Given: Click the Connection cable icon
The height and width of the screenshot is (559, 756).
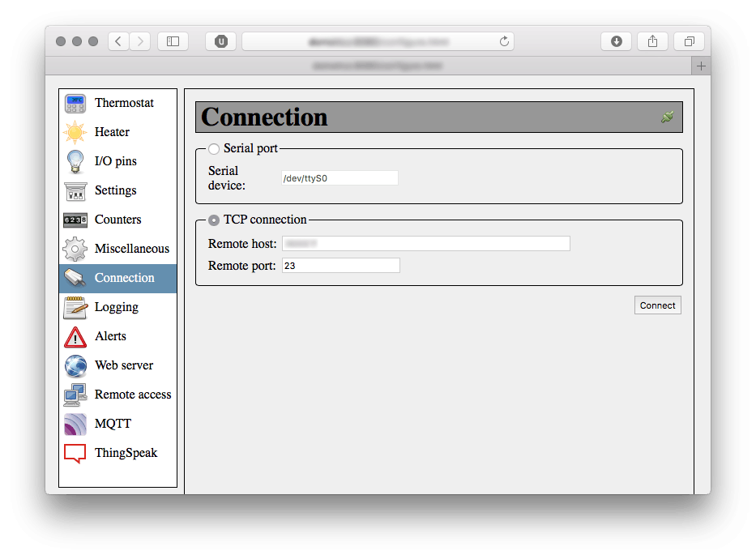Looking at the screenshot, I should pyautogui.click(x=75, y=278).
